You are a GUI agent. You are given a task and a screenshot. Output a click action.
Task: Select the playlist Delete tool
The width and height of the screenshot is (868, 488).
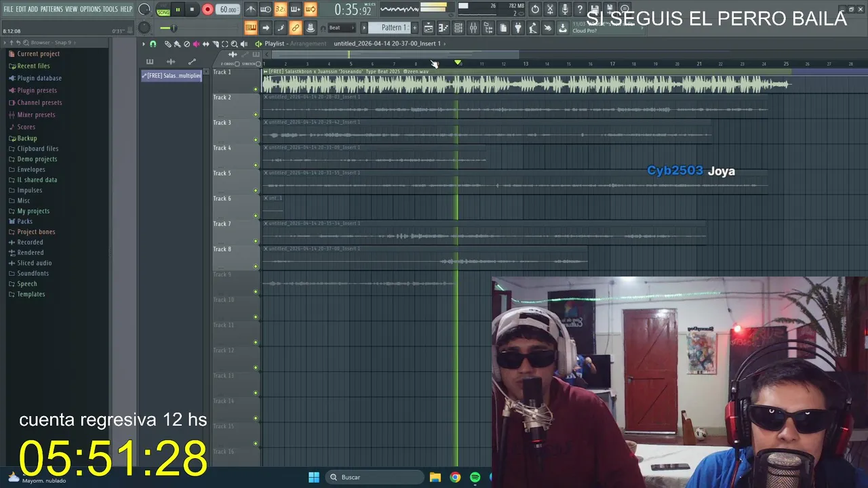186,44
